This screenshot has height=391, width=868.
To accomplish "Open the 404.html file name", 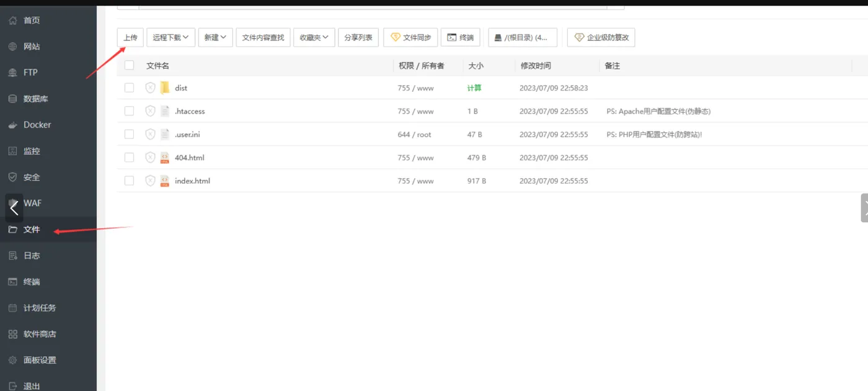I will pyautogui.click(x=190, y=158).
